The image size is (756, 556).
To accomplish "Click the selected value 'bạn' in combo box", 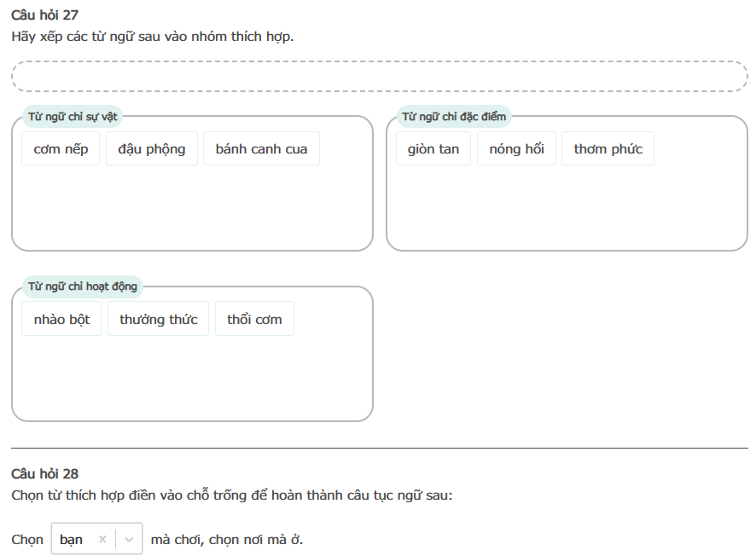I will (72, 539).
